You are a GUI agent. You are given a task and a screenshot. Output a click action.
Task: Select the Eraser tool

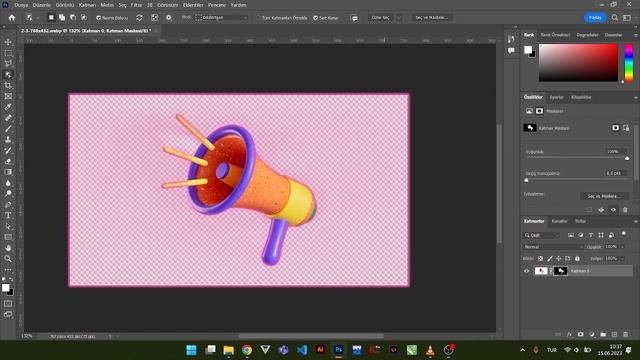click(8, 161)
